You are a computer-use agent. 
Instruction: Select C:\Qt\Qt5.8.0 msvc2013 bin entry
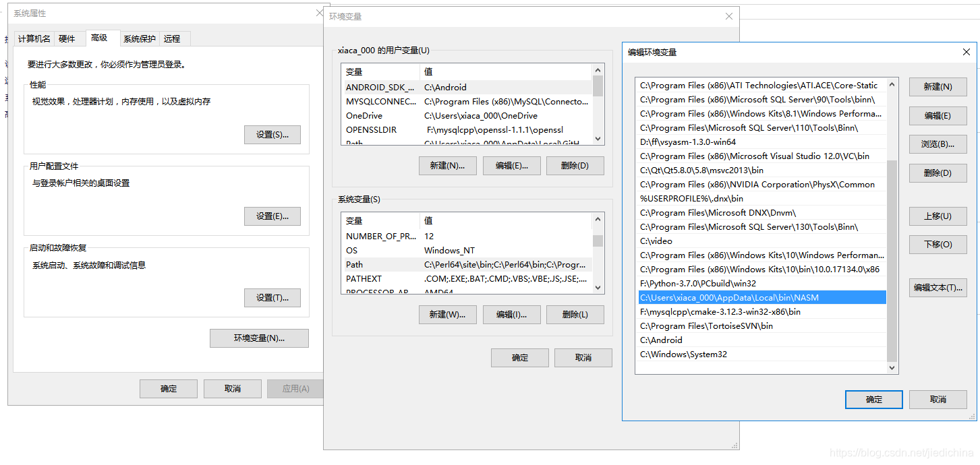pos(762,170)
